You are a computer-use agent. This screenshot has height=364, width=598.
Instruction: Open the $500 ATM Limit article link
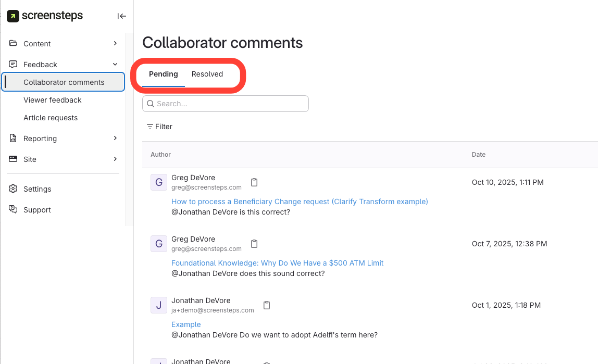277,263
